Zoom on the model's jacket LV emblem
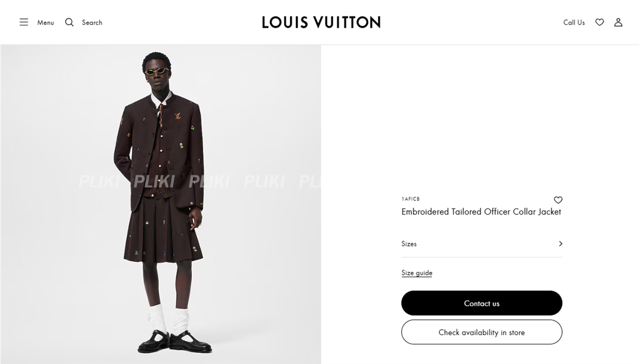639x364 pixels. [177, 116]
